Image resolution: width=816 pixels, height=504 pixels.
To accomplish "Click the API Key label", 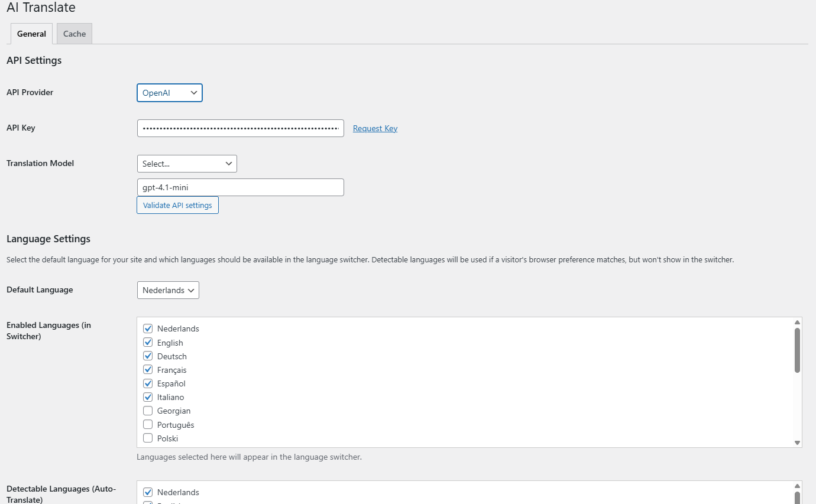I will pyautogui.click(x=21, y=128).
